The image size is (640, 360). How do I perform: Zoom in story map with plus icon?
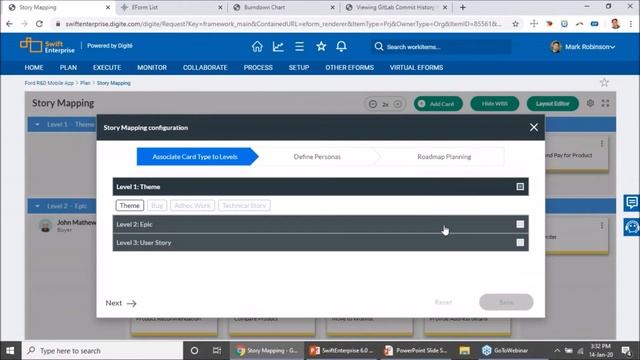coord(398,104)
